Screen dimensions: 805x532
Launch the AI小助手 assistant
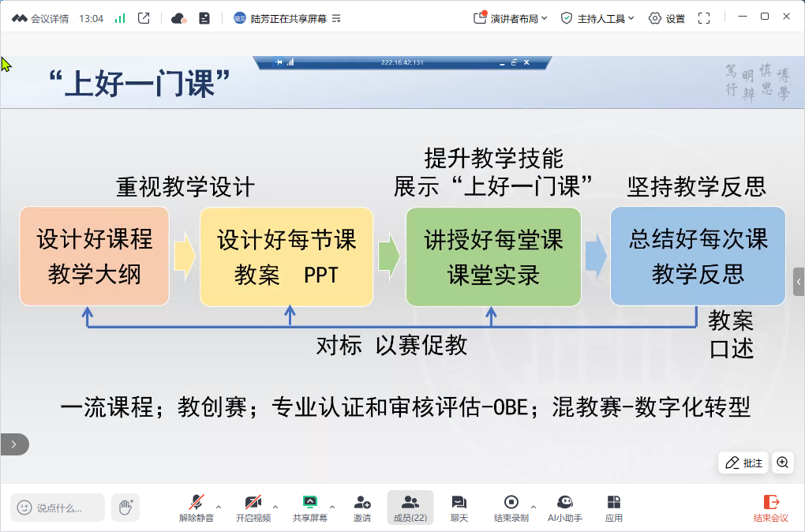(x=565, y=508)
